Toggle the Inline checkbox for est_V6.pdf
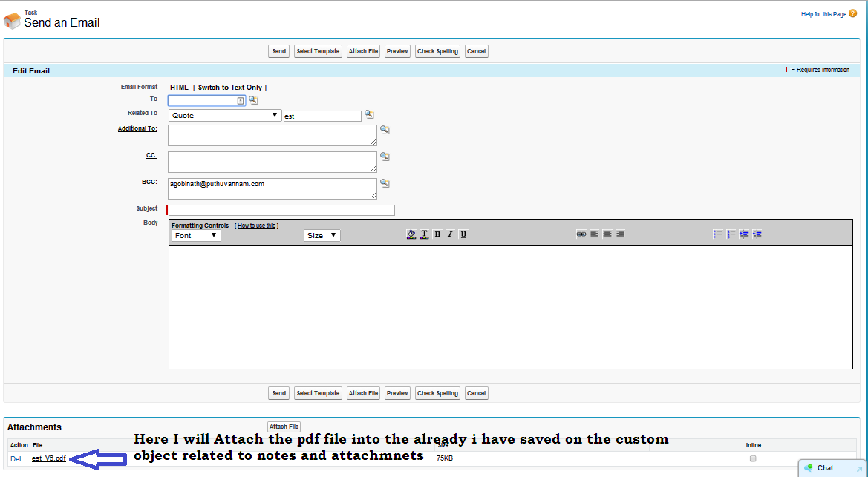Viewport: 868px width, 477px height. coord(754,458)
